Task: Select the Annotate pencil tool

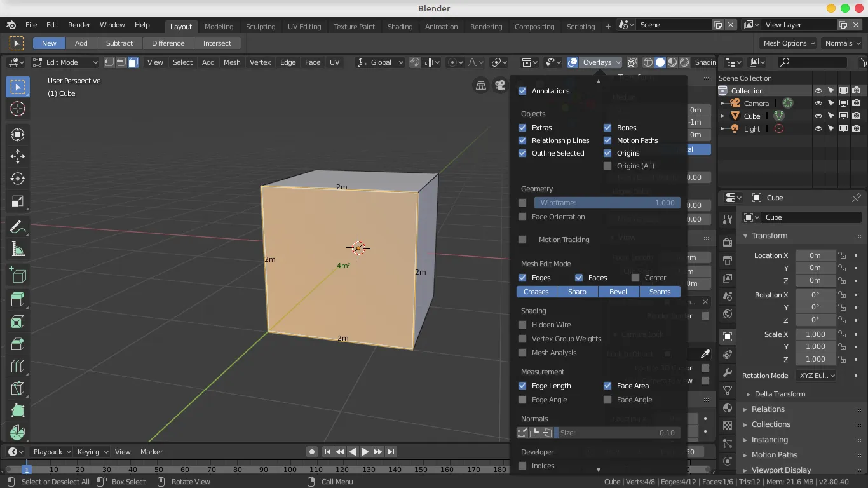Action: coord(18,227)
